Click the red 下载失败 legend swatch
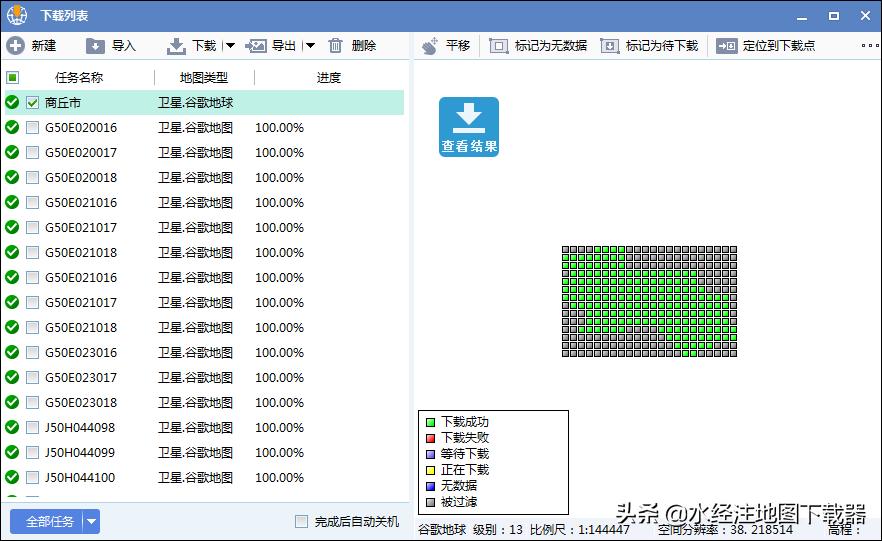 430,438
